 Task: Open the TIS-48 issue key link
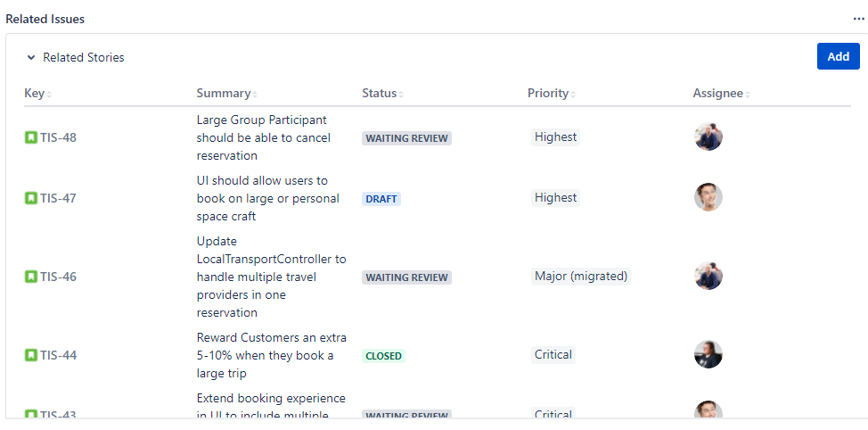pyautogui.click(x=59, y=137)
